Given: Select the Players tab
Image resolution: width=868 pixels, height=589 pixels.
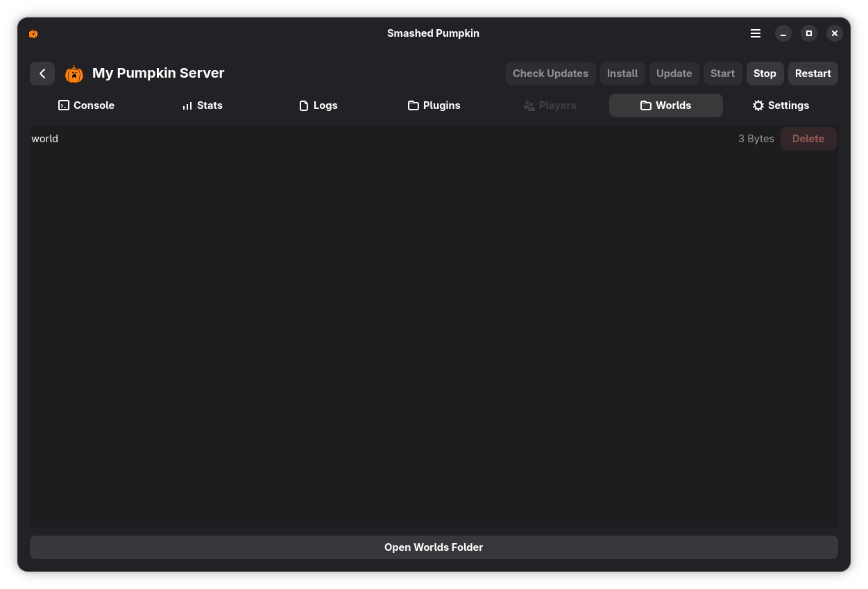Looking at the screenshot, I should (x=550, y=105).
